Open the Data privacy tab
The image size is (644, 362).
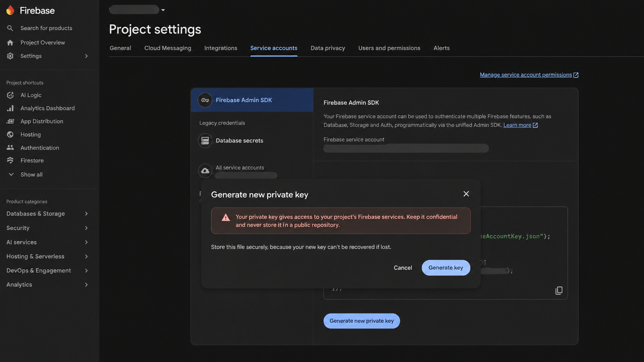point(328,48)
